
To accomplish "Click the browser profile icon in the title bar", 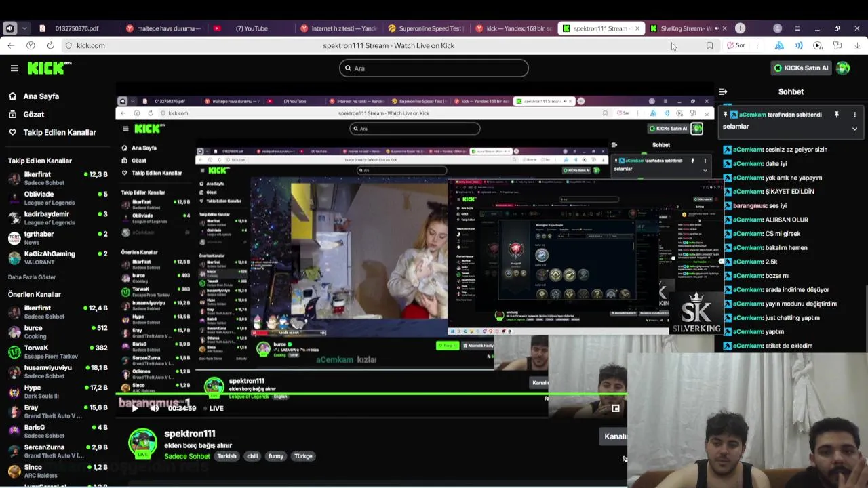I will pos(777,28).
